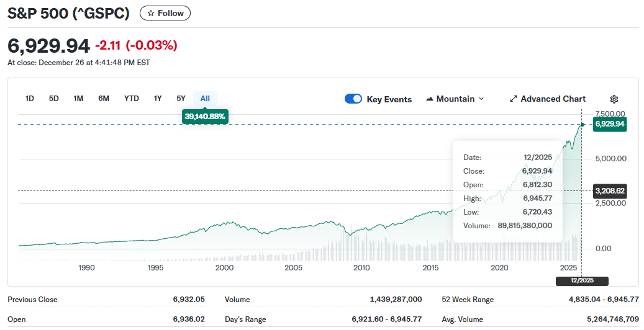Choose the 5Y time range
Screen dimensions: 644x330
coord(181,99)
